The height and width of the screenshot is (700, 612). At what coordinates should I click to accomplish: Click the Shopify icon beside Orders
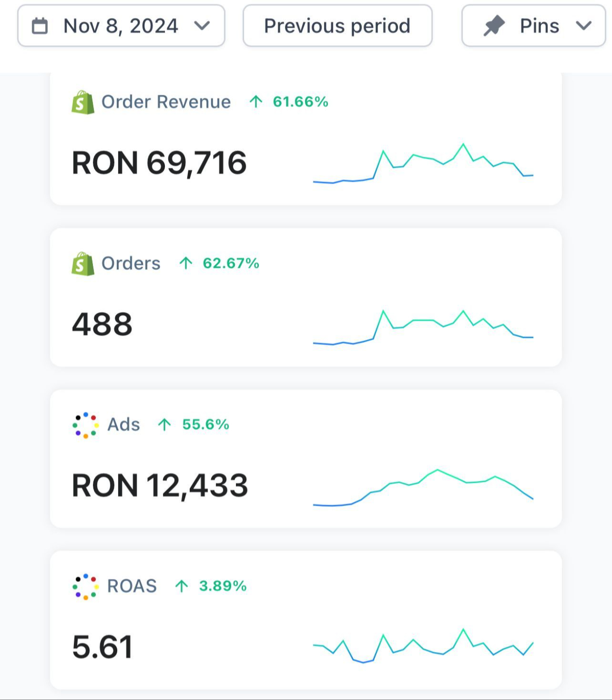click(83, 263)
